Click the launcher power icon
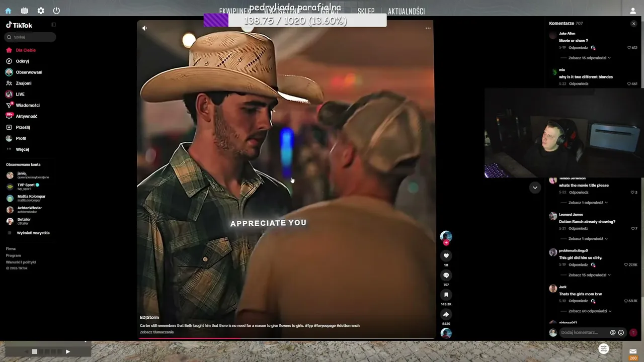Image resolution: width=644 pixels, height=362 pixels. 56,11
